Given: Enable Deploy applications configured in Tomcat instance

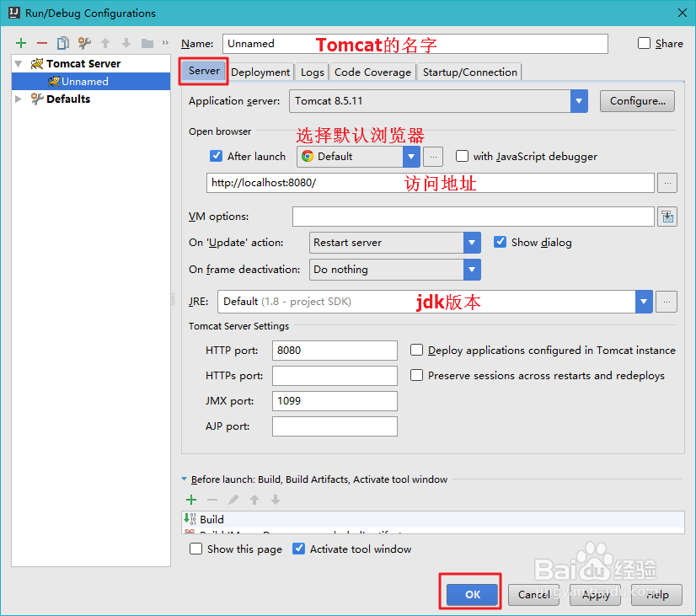Looking at the screenshot, I should pyautogui.click(x=416, y=351).
